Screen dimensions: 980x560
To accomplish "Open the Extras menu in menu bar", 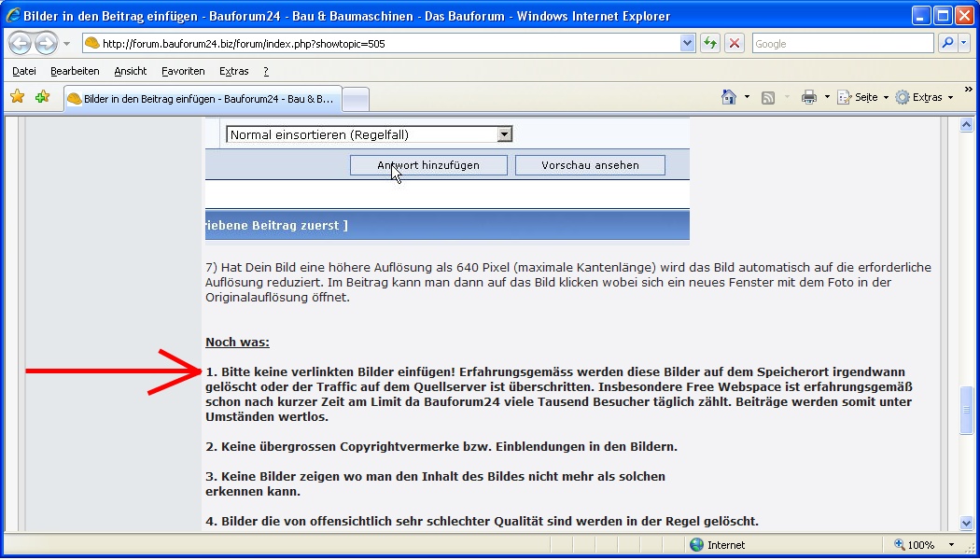I will (x=233, y=71).
